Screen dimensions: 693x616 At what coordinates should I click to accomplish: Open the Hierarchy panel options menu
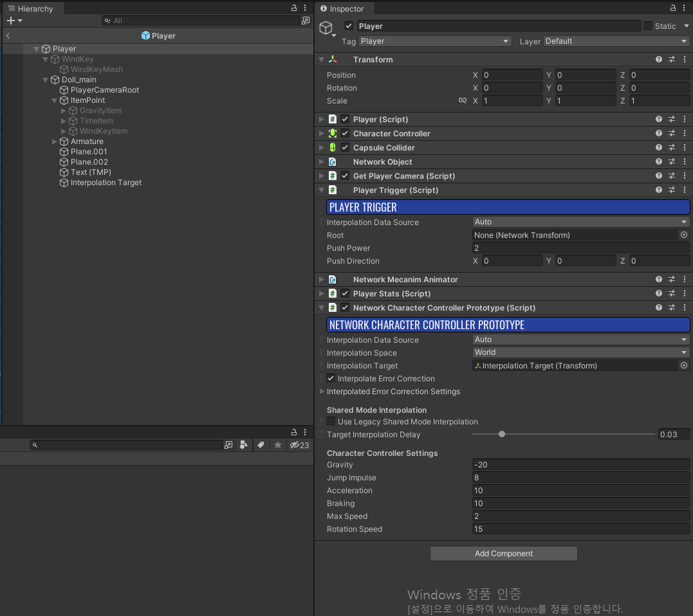click(x=305, y=8)
